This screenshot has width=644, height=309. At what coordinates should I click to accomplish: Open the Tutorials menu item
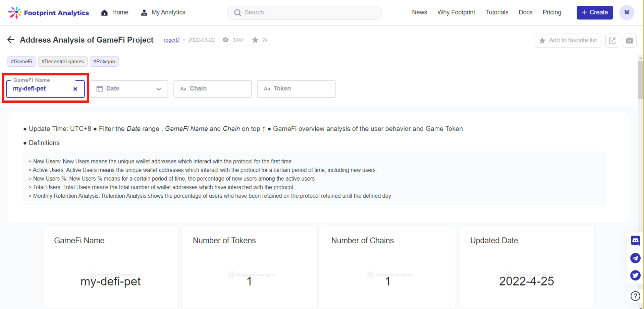point(497,12)
